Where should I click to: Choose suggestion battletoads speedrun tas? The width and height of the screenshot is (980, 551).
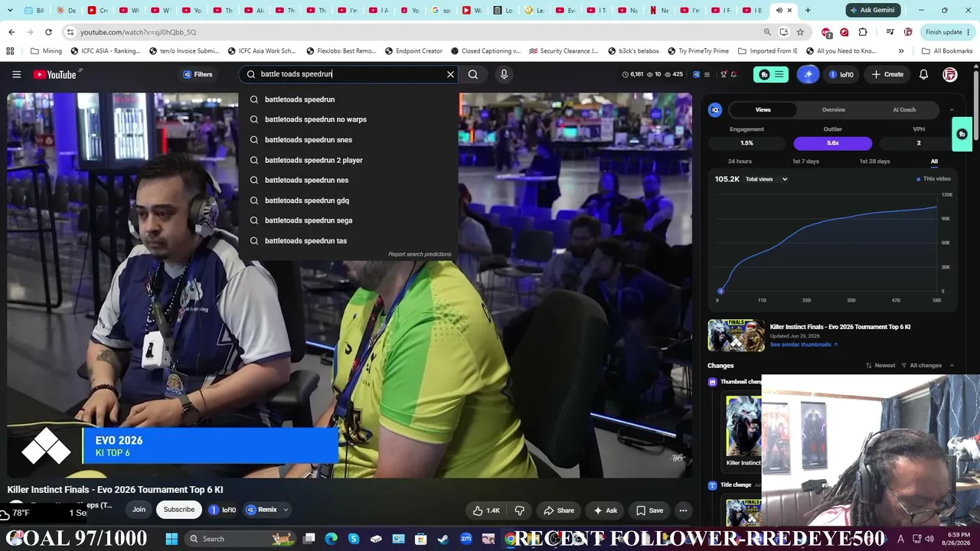[x=348, y=240]
